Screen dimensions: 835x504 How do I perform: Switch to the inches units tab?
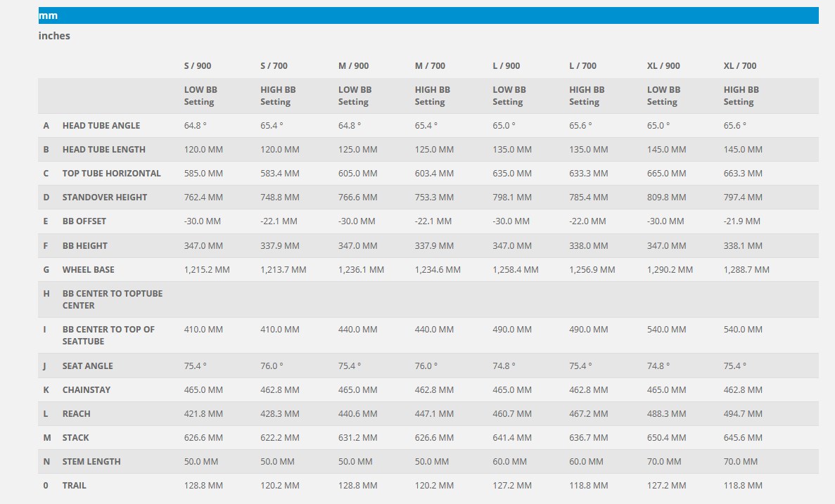54,36
